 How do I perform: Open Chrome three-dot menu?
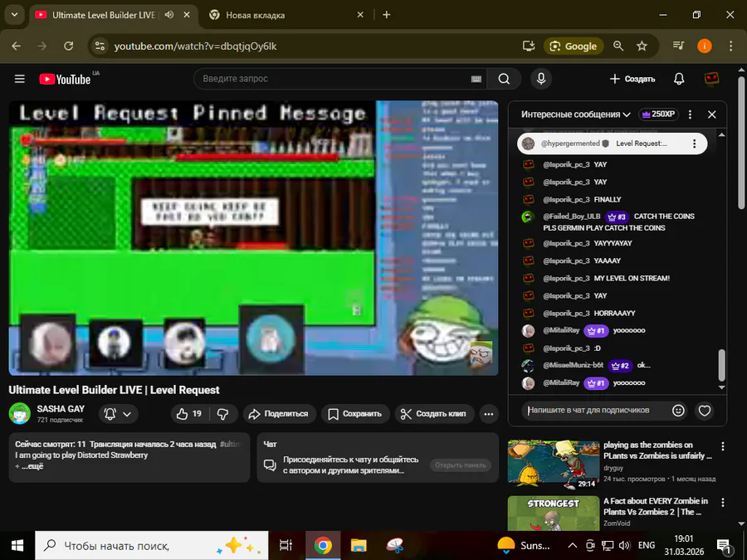pos(730,46)
